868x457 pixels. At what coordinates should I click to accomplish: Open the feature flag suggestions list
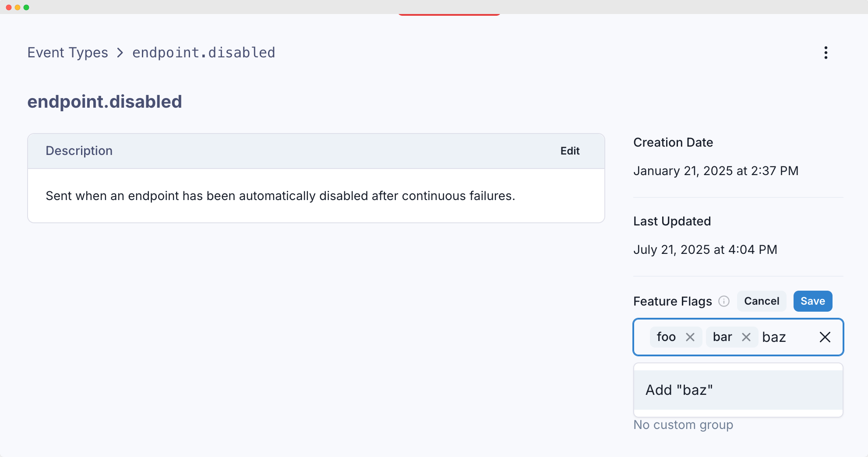(738, 390)
